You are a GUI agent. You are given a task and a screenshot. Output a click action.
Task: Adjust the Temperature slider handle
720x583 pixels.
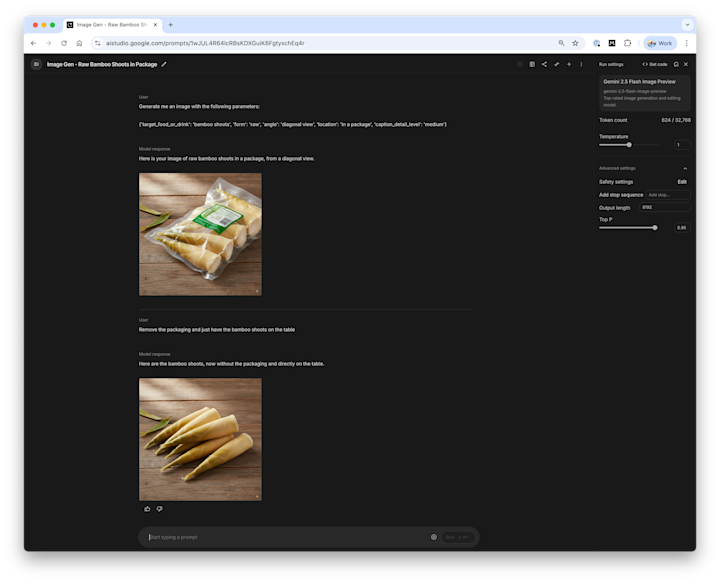[629, 145]
